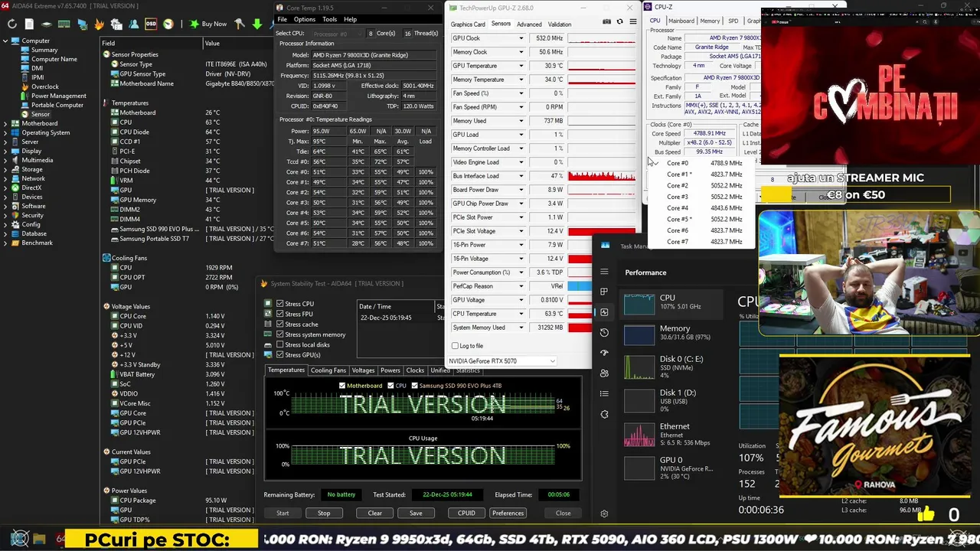Toggle Stress cache checkbox

[x=279, y=324]
